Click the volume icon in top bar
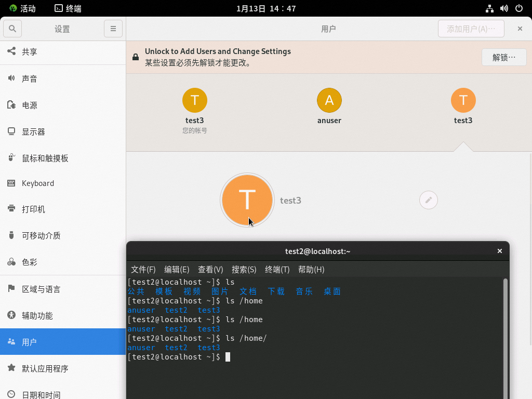 [x=504, y=8]
